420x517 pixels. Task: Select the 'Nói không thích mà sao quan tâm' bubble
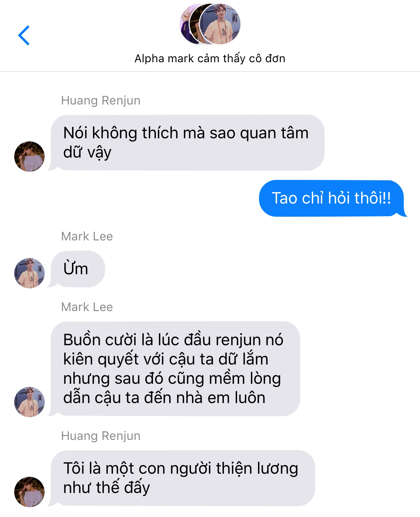pos(187,143)
